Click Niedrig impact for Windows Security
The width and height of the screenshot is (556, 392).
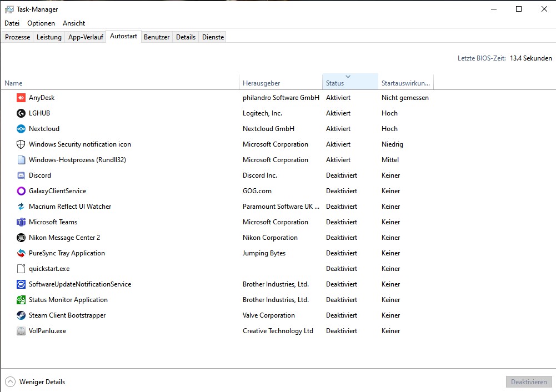[392, 144]
